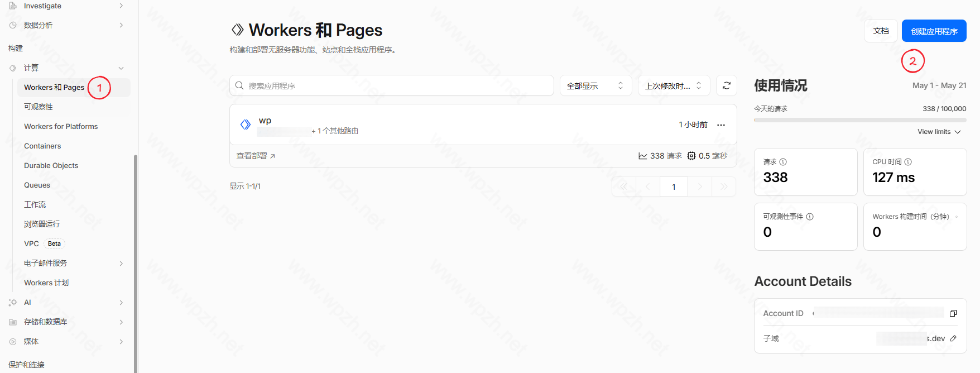Viewport: 980px width, 373px height.
Task: Click the May 1 - May 21 date range
Action: pos(939,85)
